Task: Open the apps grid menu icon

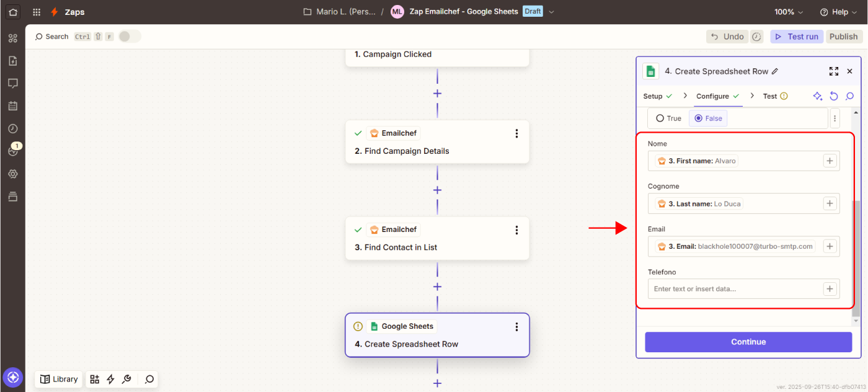Action: click(37, 12)
